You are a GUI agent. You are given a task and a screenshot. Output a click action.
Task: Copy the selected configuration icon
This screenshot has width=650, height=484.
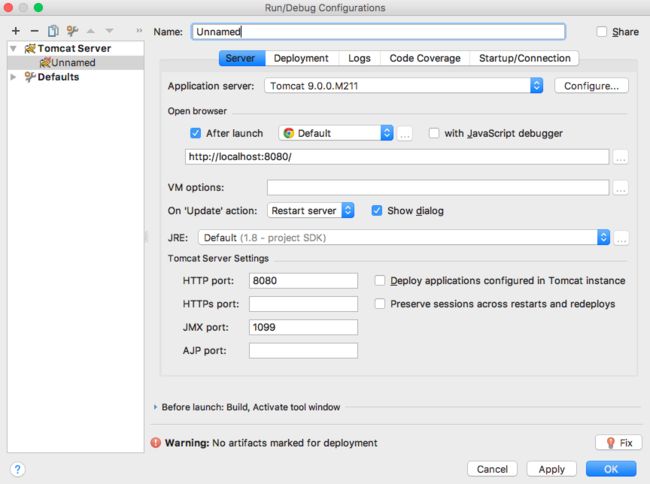pos(53,31)
